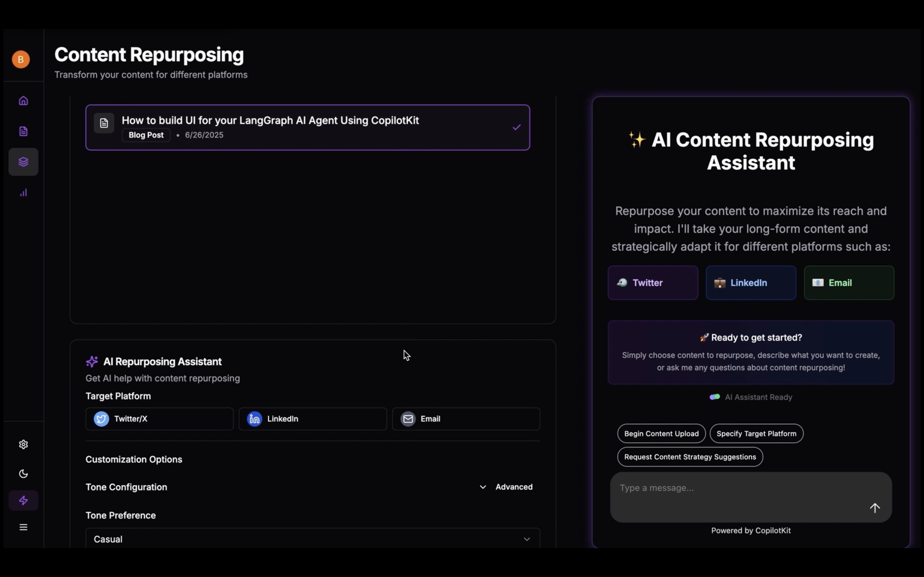Image resolution: width=924 pixels, height=577 pixels.
Task: Toggle dark mode with moon icon
Action: 23,473
